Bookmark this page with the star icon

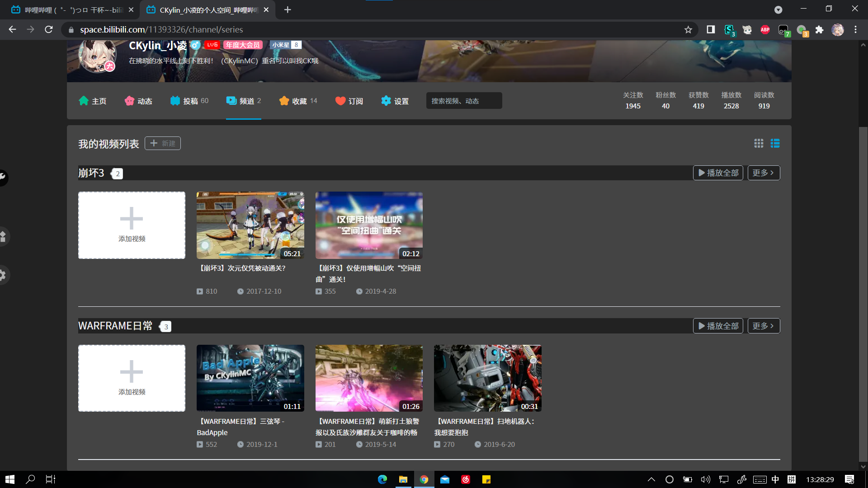pos(689,29)
